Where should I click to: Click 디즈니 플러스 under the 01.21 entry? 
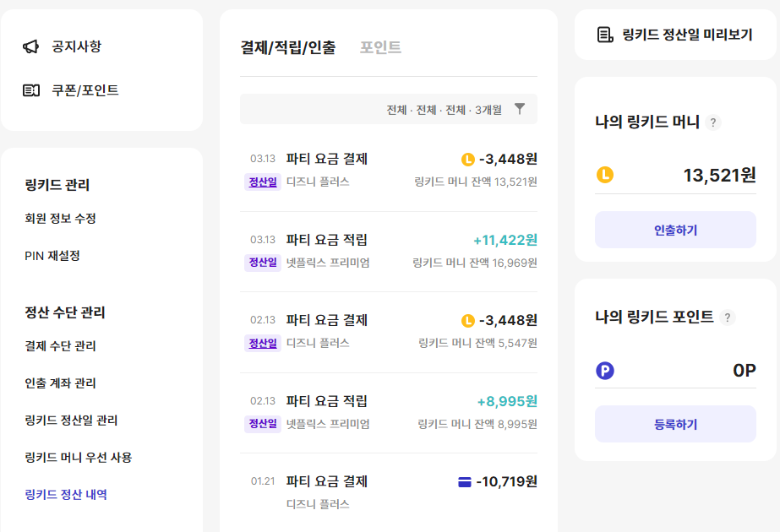[318, 504]
